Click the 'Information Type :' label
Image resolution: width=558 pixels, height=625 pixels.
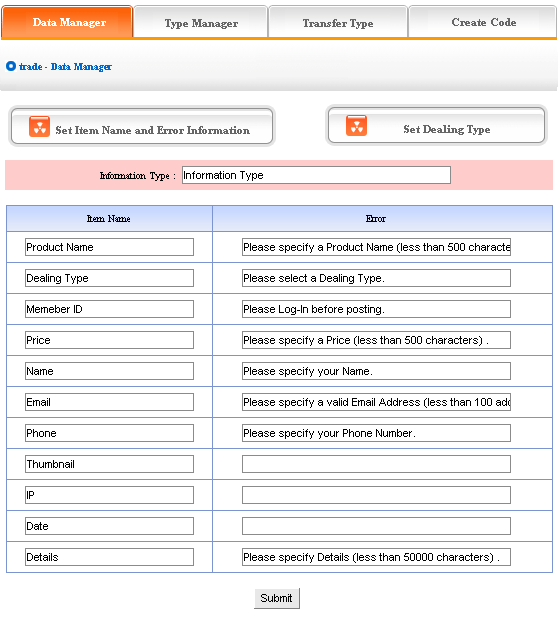(x=138, y=176)
